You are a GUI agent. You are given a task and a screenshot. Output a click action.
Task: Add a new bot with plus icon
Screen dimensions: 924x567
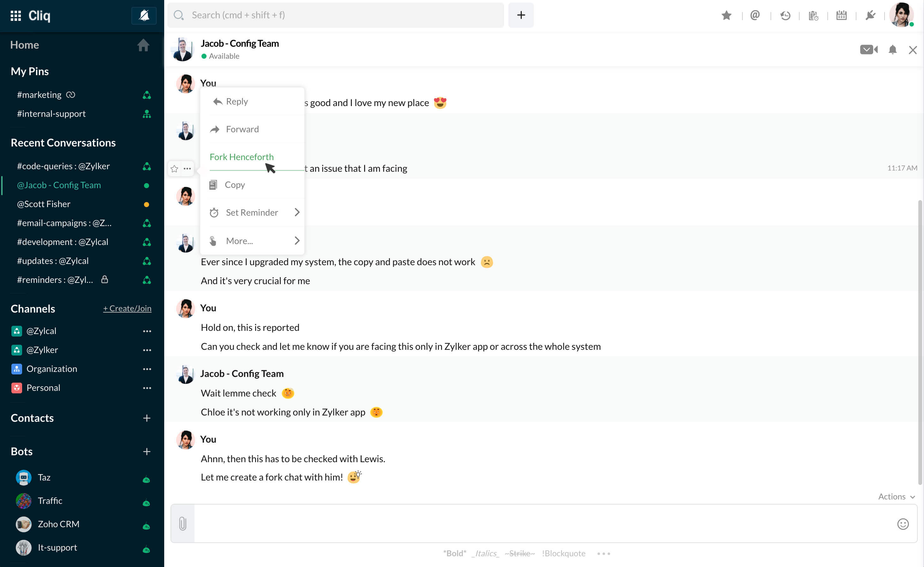click(147, 451)
